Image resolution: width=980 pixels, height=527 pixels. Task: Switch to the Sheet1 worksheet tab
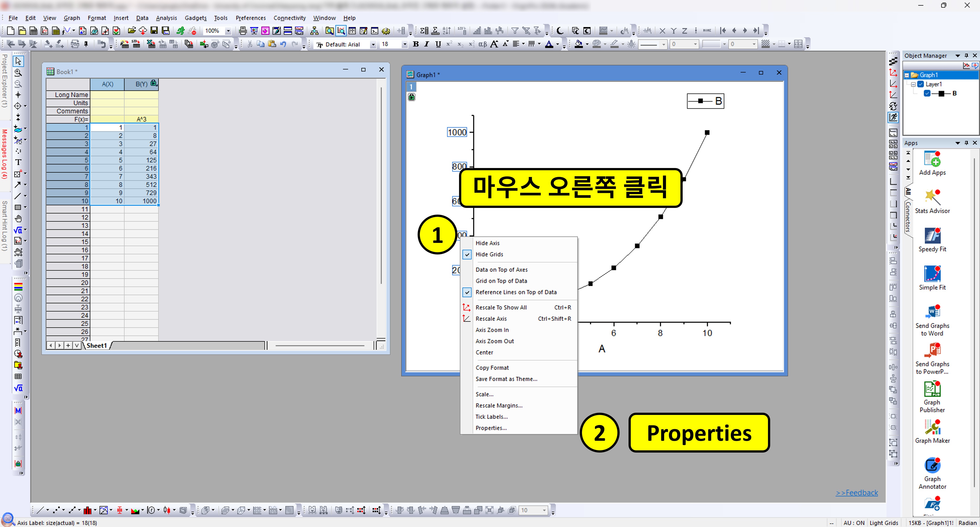coord(97,345)
